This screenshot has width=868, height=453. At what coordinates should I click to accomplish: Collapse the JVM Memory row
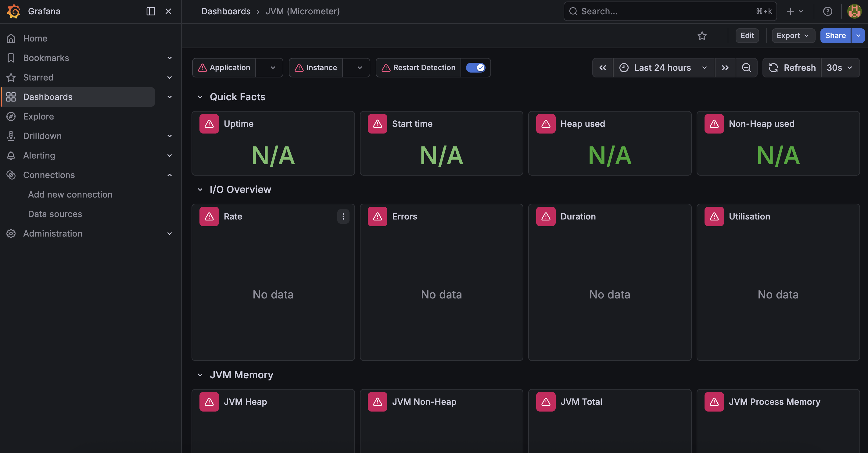(x=200, y=375)
